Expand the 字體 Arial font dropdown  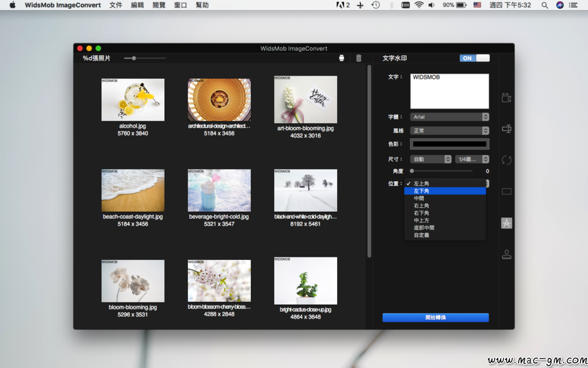449,117
